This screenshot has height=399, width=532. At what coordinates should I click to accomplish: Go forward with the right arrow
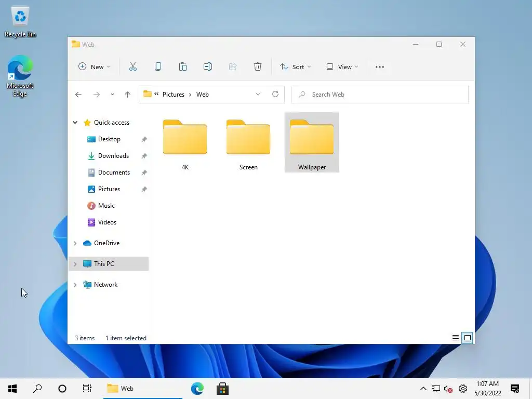[x=97, y=95]
